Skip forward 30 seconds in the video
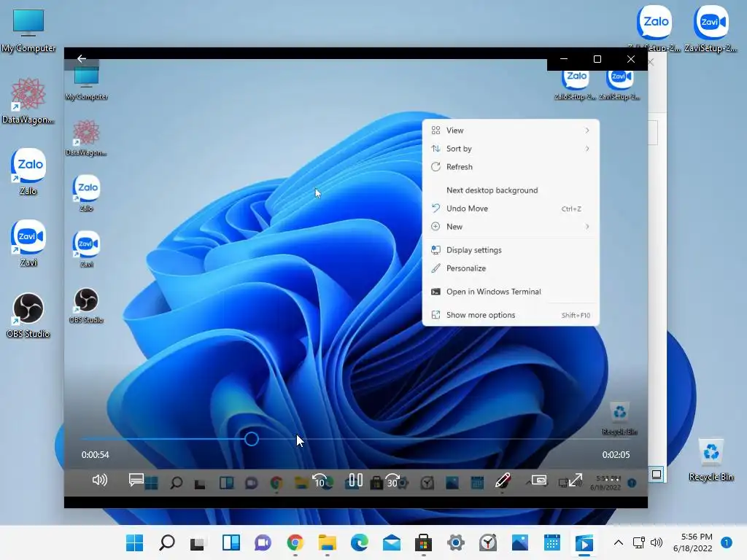This screenshot has height=560, width=747. pos(392,481)
